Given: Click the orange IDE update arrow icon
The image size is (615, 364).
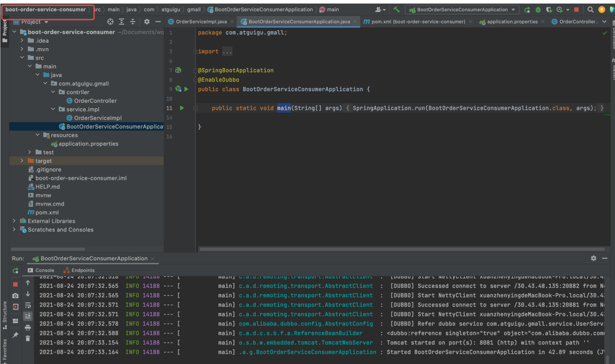Looking at the screenshot, I should click(x=601, y=10).
